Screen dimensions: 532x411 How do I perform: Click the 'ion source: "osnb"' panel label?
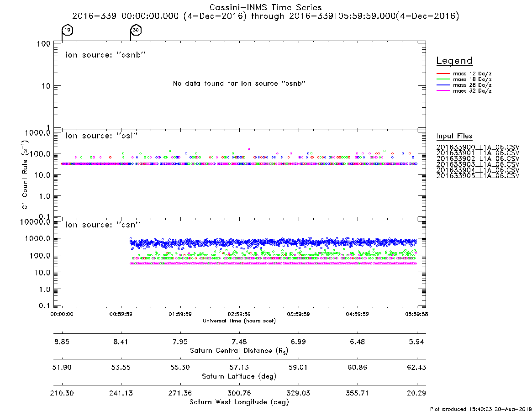[105, 55]
